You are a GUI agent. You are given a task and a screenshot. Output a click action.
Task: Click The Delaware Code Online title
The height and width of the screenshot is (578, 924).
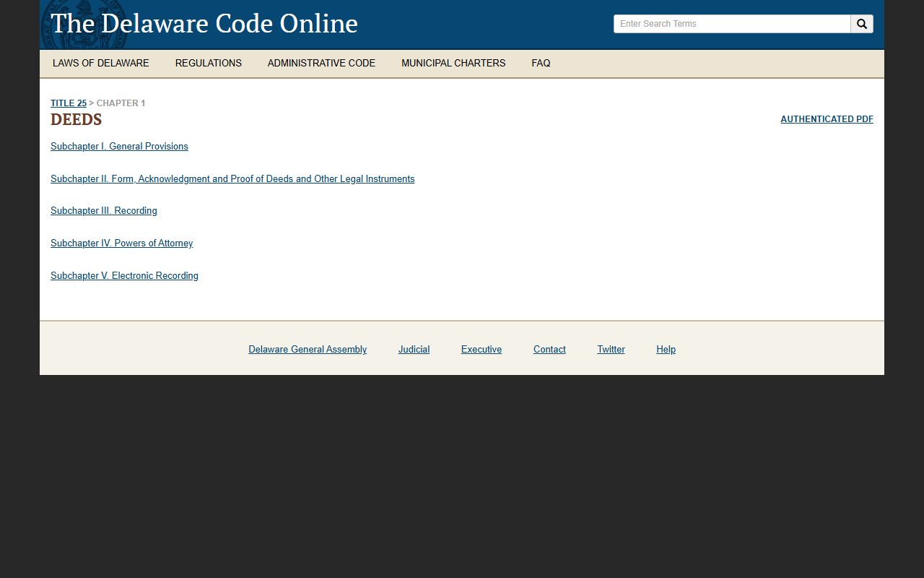pyautogui.click(x=204, y=24)
